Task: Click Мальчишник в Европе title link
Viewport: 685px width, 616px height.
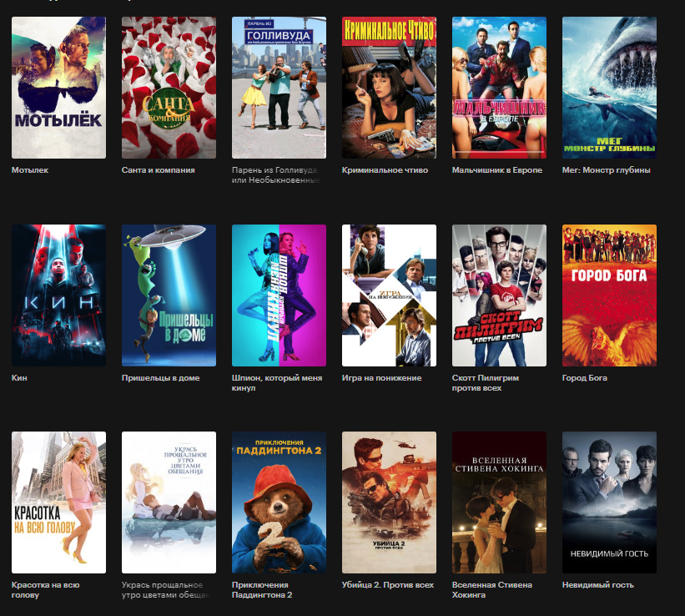Action: 497,170
